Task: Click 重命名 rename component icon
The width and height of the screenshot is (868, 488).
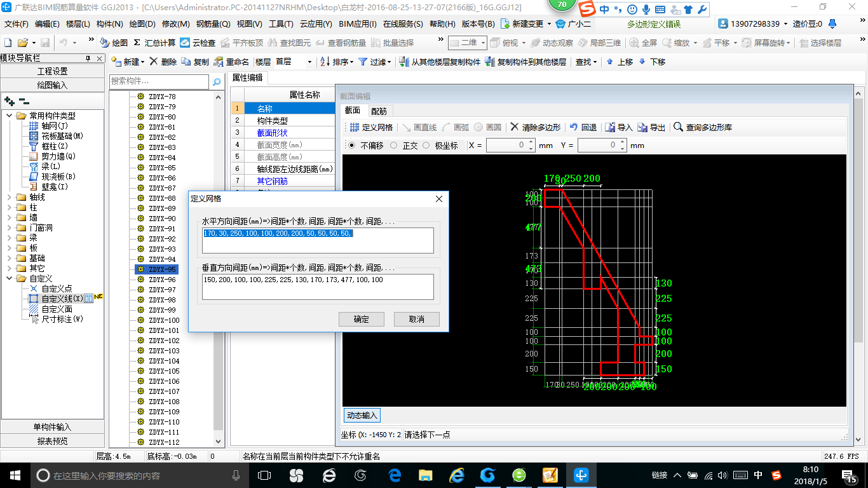Action: click(x=231, y=62)
